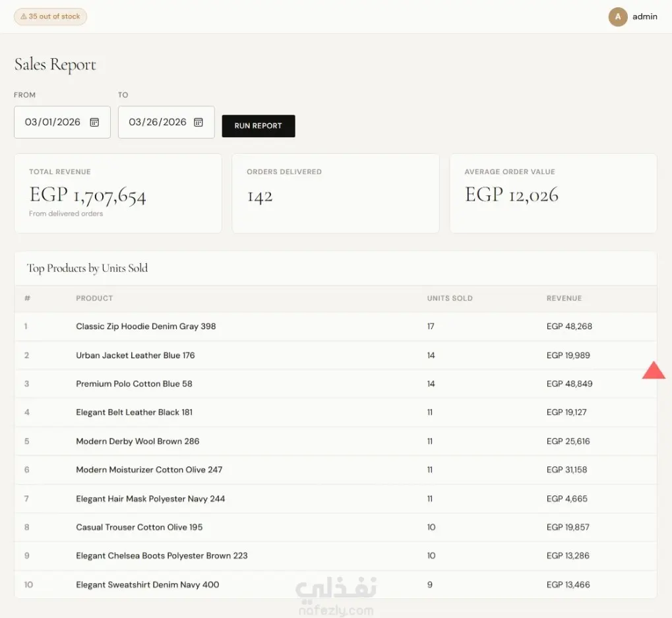The image size is (672, 618).
Task: Select Elegant Belt Leather Black 181
Action: click(134, 412)
